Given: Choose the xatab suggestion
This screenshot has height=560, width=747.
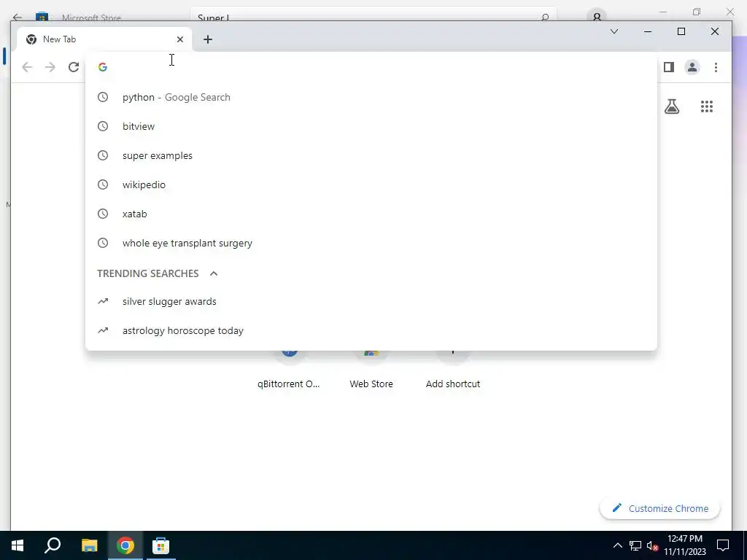Looking at the screenshot, I should tap(371, 214).
